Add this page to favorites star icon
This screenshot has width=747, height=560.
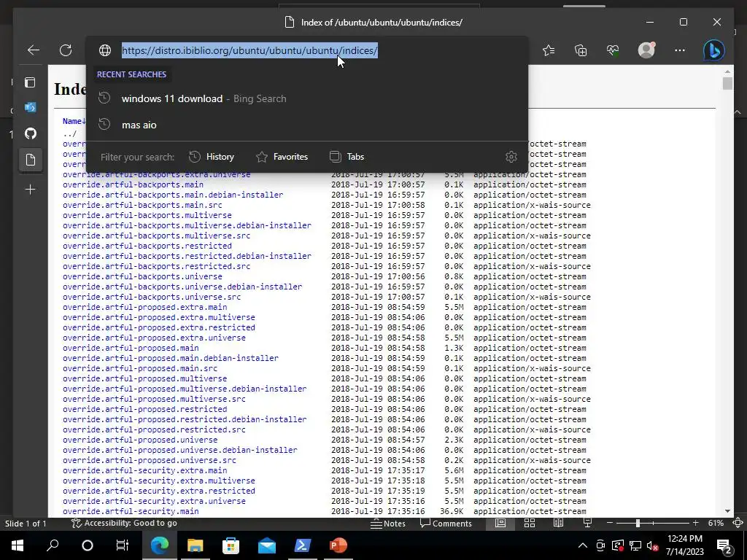click(x=549, y=50)
